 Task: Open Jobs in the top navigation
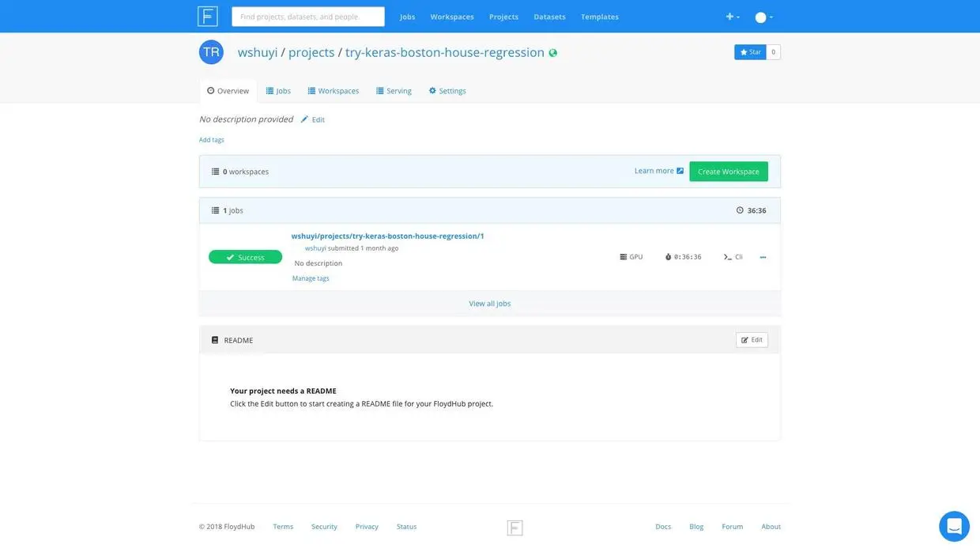[408, 17]
